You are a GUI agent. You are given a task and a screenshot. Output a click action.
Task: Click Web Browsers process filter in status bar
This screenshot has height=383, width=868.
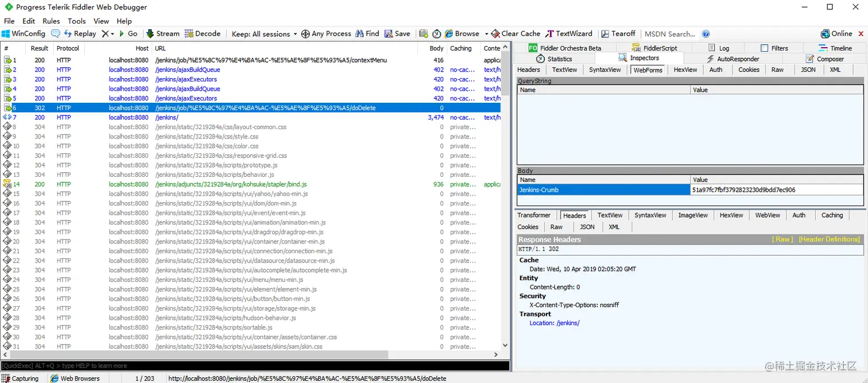click(75, 378)
